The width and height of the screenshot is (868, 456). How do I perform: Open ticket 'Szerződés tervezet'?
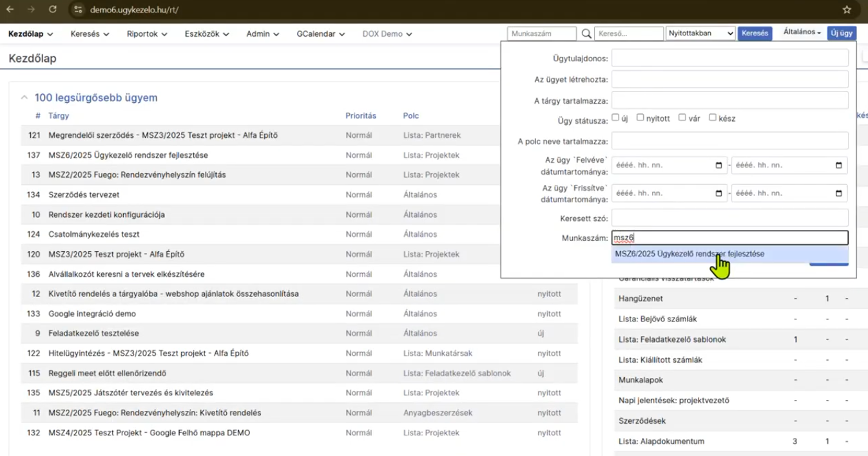(x=84, y=195)
